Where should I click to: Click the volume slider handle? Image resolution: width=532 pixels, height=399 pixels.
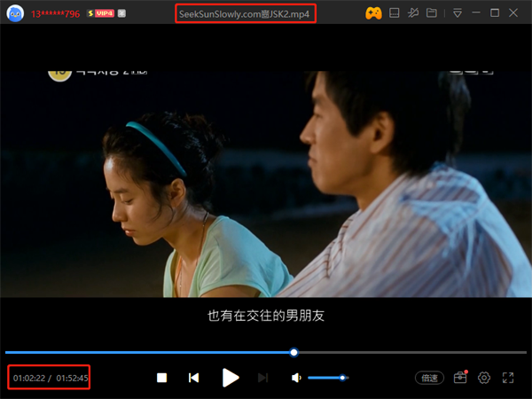[342, 378]
